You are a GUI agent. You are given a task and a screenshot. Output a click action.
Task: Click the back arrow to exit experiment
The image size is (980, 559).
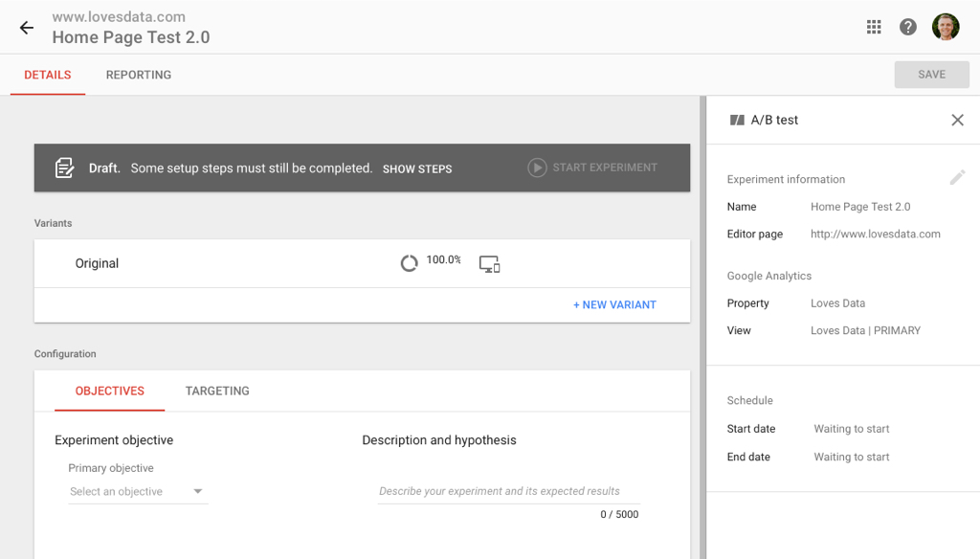click(26, 27)
